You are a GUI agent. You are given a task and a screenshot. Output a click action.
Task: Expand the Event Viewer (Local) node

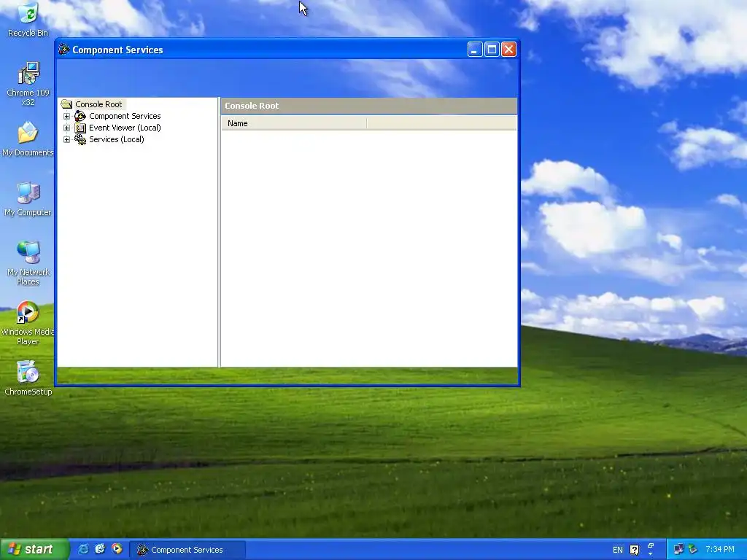tap(66, 128)
